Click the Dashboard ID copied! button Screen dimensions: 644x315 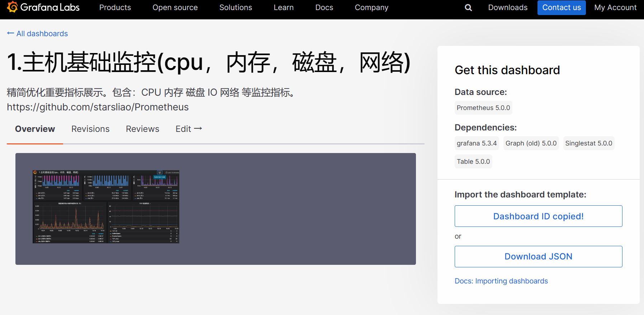point(538,216)
